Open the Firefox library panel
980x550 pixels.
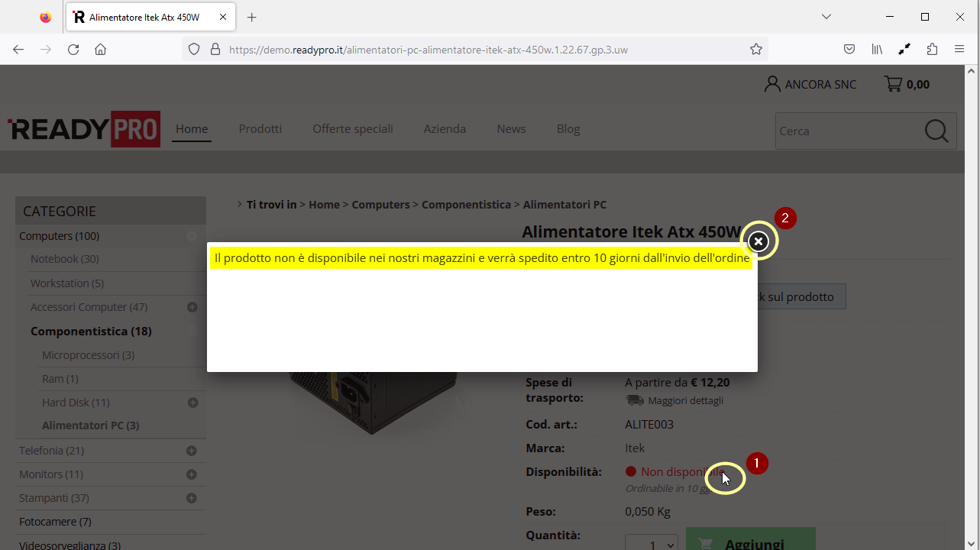(877, 49)
